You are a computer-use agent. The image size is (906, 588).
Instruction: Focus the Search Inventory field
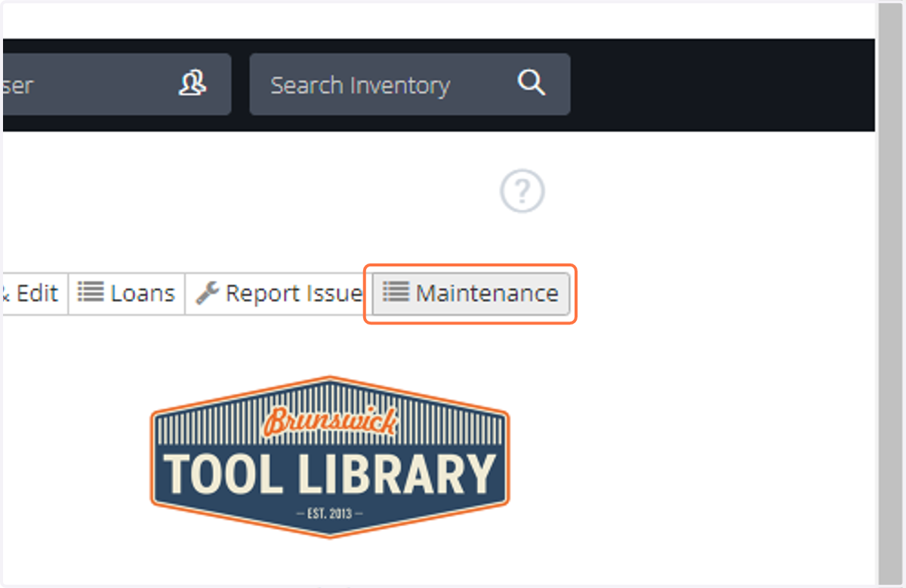409,85
